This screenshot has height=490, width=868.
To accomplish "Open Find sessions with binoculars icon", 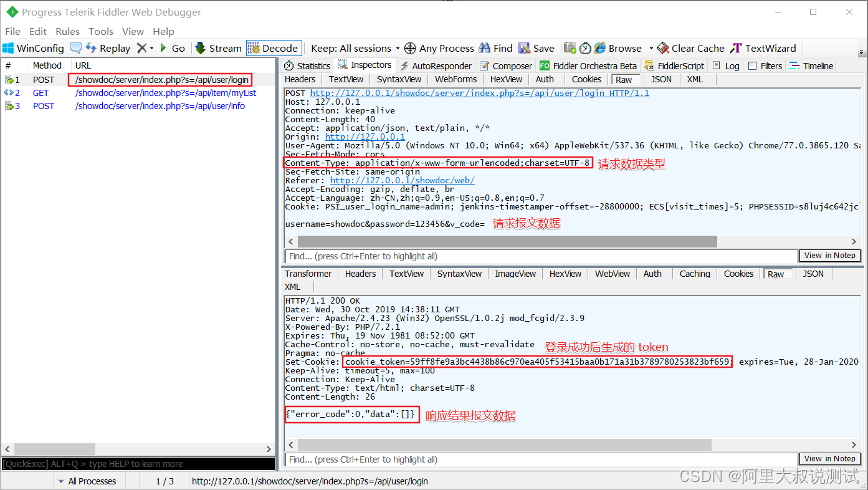I will tap(496, 48).
